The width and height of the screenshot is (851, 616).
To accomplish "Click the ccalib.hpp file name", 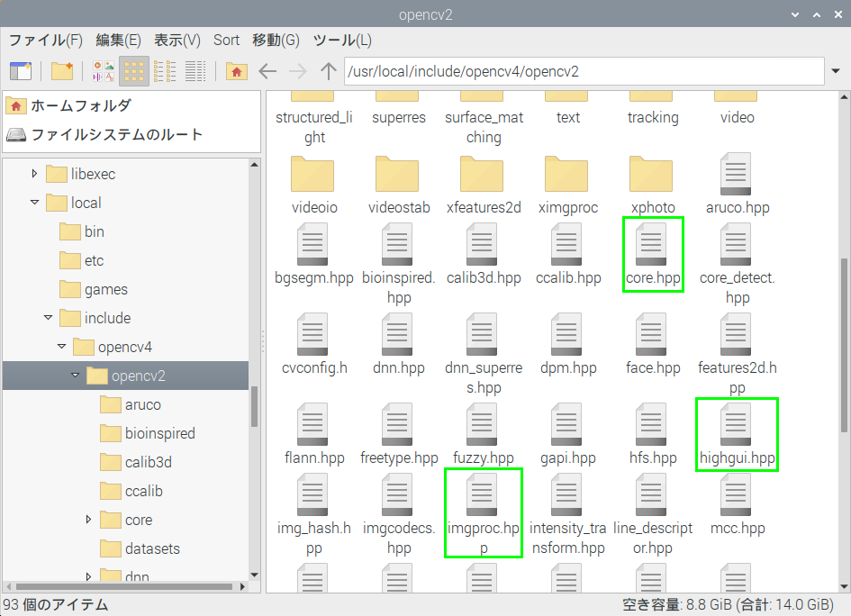I will click(568, 278).
